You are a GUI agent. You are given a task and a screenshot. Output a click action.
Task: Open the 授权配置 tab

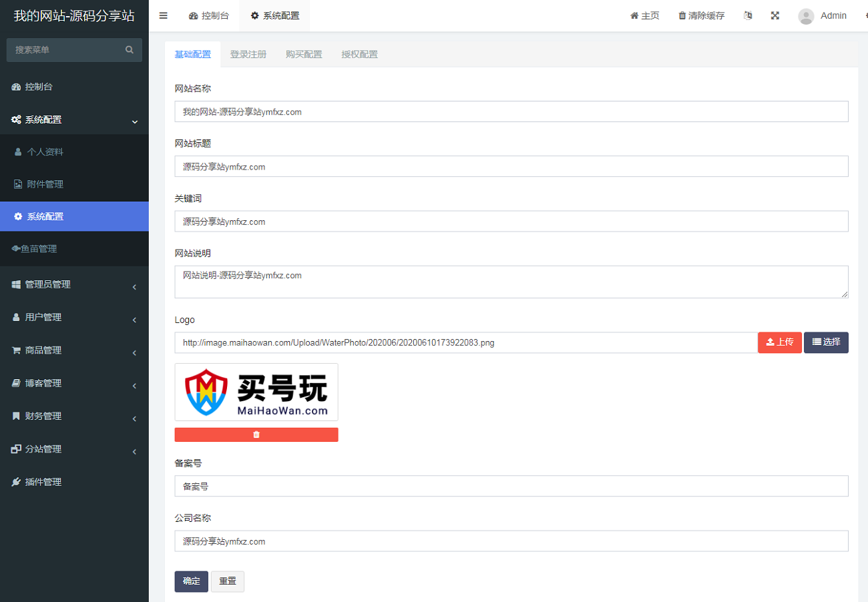click(x=359, y=55)
